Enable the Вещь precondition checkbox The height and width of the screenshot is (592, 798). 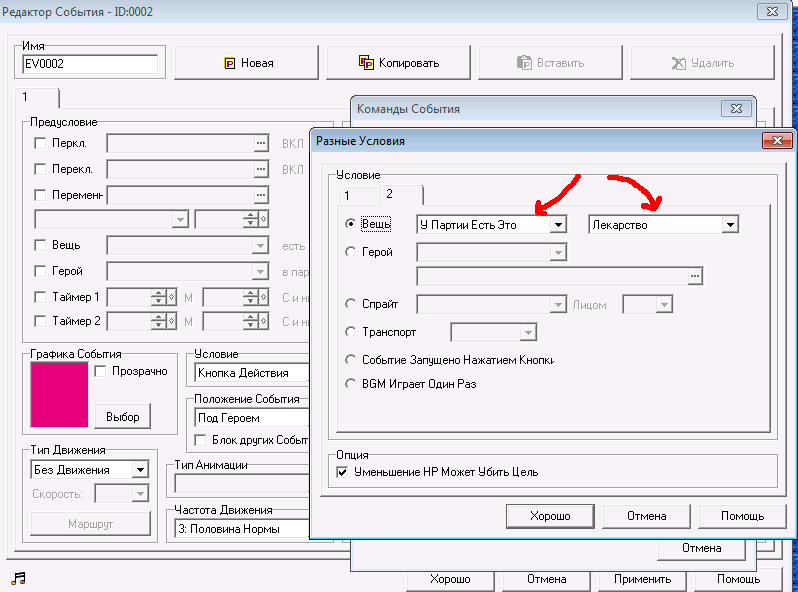click(x=40, y=245)
